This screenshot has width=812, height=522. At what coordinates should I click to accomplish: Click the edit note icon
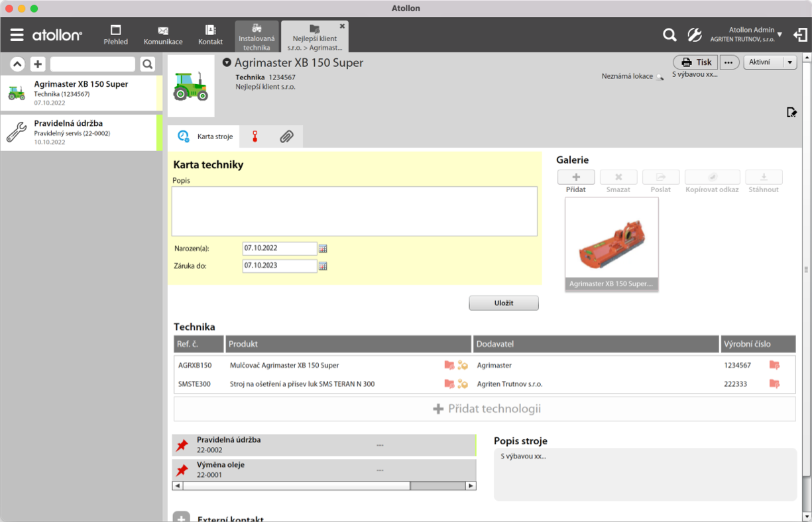pyautogui.click(x=791, y=112)
